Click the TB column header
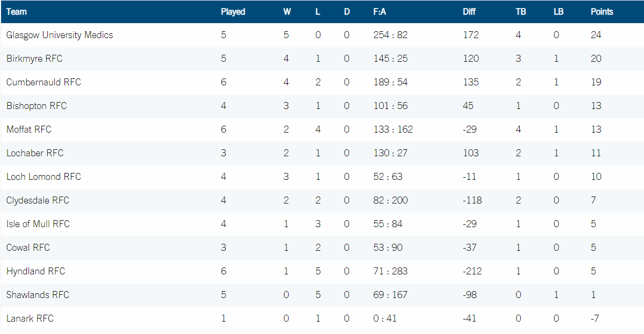The height and width of the screenshot is (334, 644). click(x=521, y=12)
